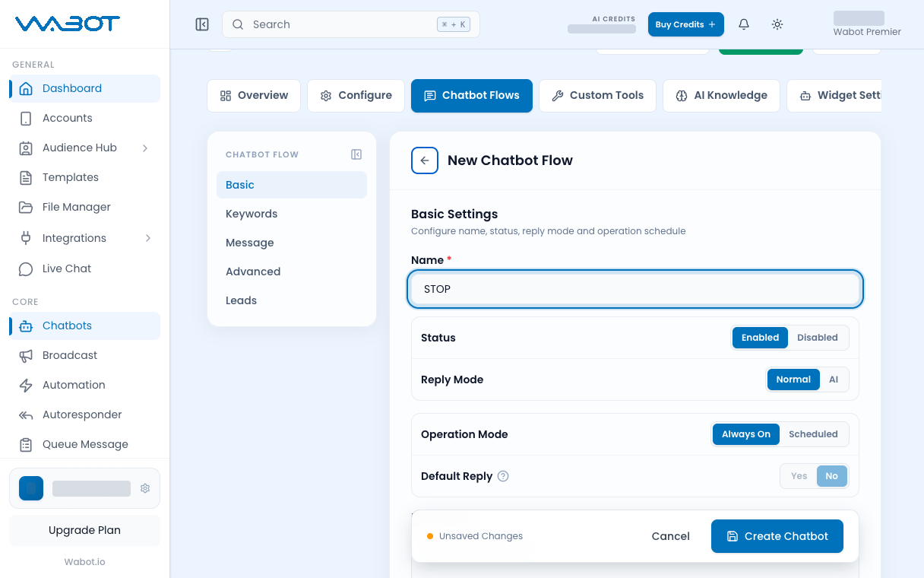Click the Integrations plug icon
The image size is (924, 578).
coord(26,238)
